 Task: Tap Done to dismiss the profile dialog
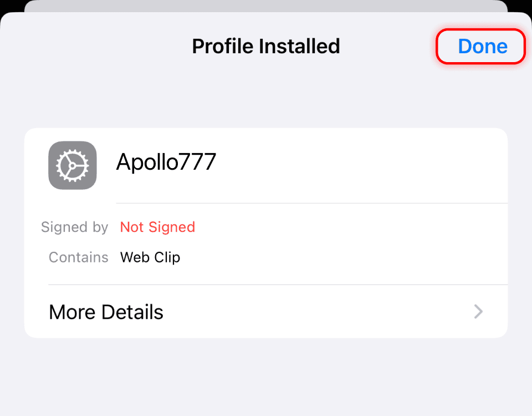[482, 46]
